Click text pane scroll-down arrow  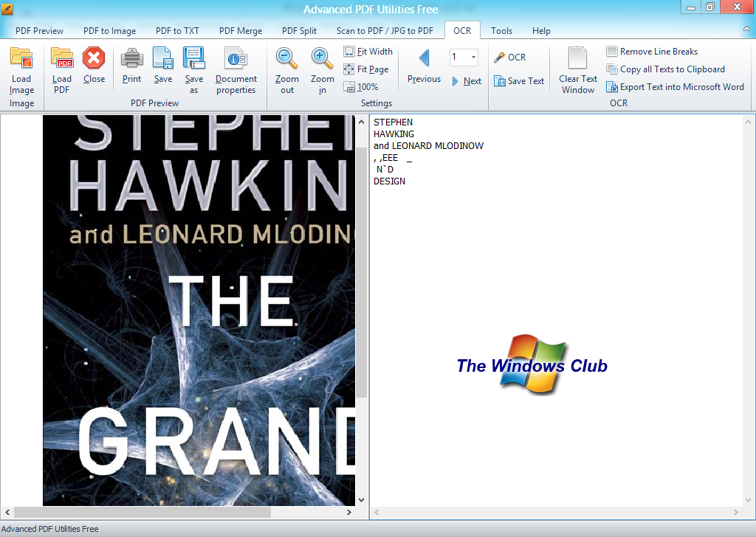point(749,500)
